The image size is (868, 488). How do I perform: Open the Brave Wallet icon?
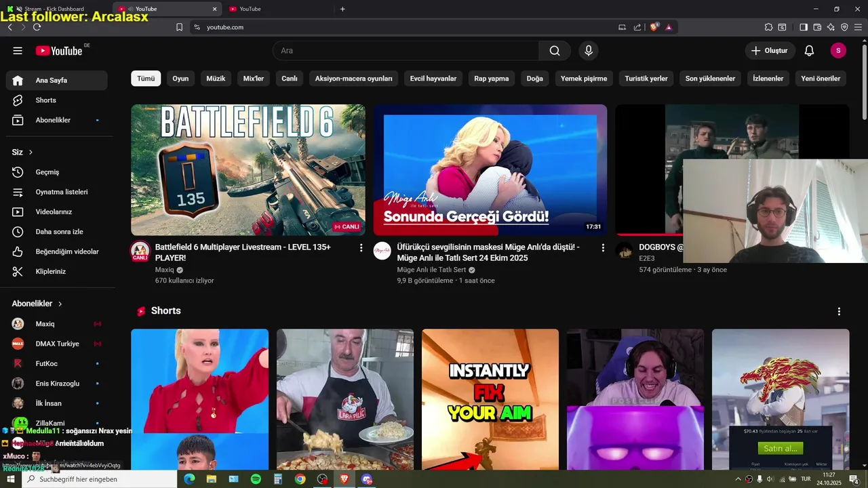click(x=817, y=27)
